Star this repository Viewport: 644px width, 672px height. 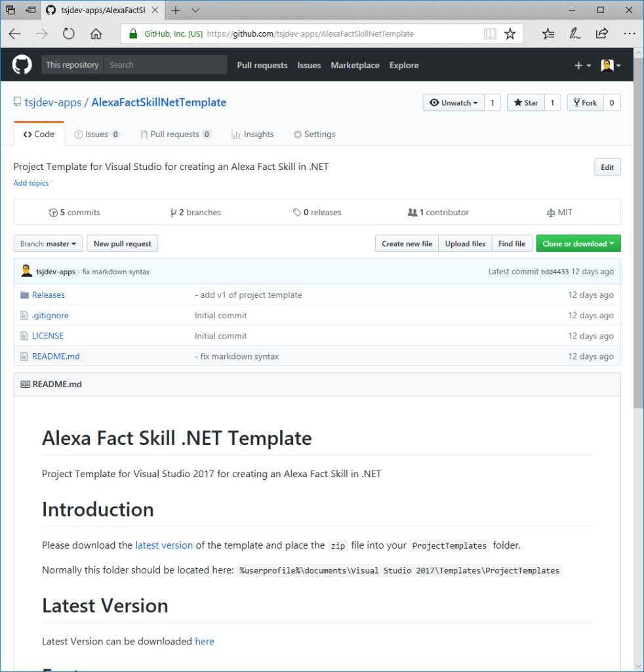[x=525, y=103]
